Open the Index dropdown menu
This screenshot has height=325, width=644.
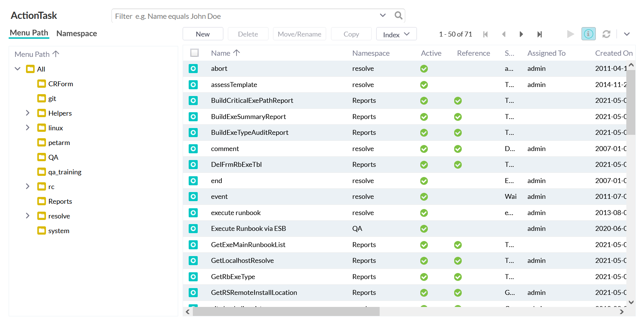coord(396,34)
